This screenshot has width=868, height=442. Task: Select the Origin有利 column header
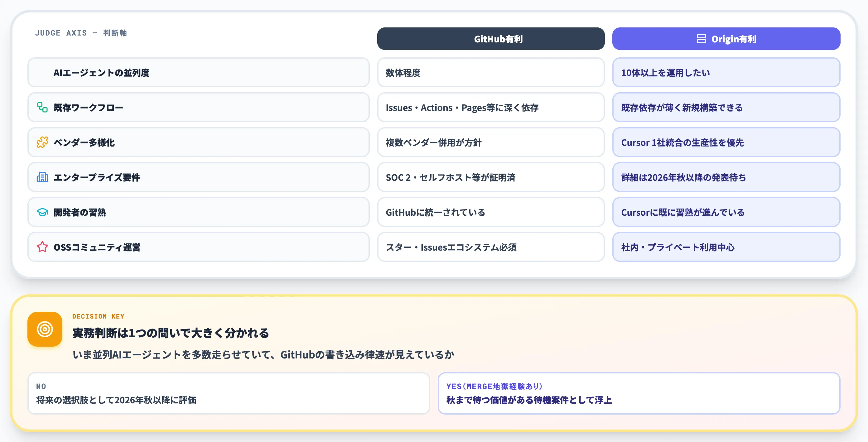[726, 39]
